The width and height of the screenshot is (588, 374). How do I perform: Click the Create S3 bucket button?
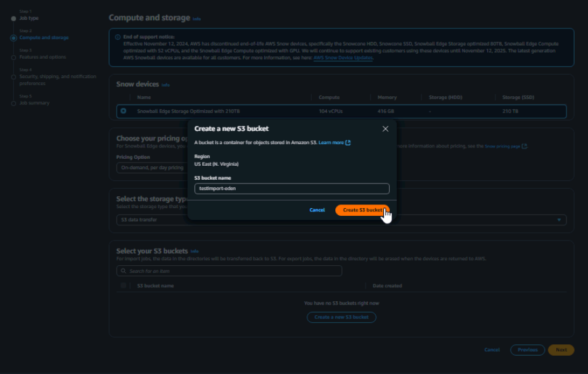pyautogui.click(x=362, y=210)
